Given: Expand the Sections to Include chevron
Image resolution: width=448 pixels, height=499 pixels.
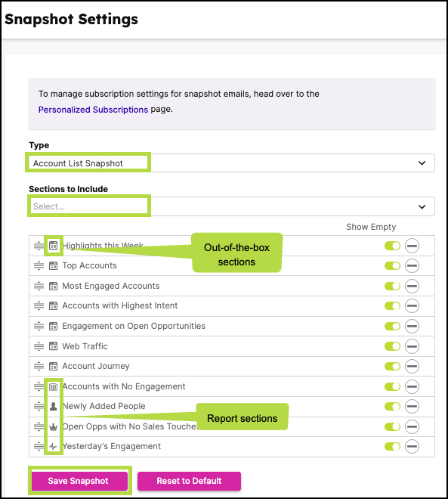Looking at the screenshot, I should tap(422, 206).
